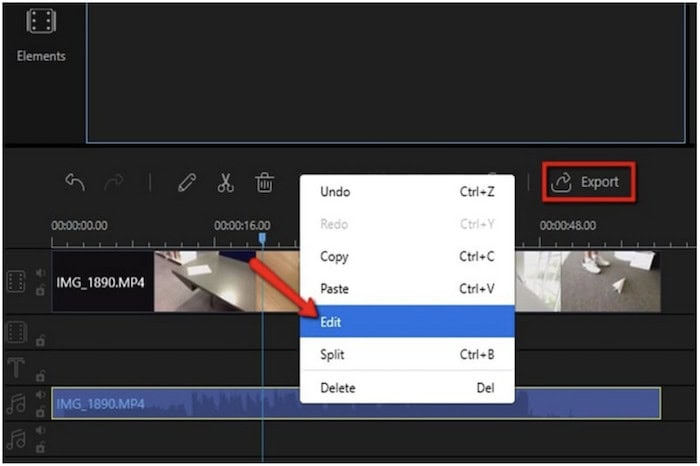Mute the first audio track speaker

[x=41, y=395]
